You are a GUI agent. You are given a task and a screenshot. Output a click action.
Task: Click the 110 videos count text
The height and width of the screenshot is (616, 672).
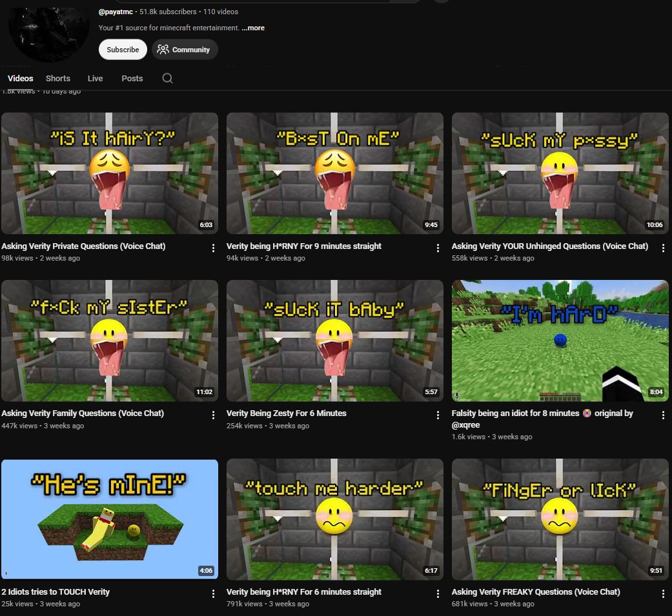coord(221,12)
